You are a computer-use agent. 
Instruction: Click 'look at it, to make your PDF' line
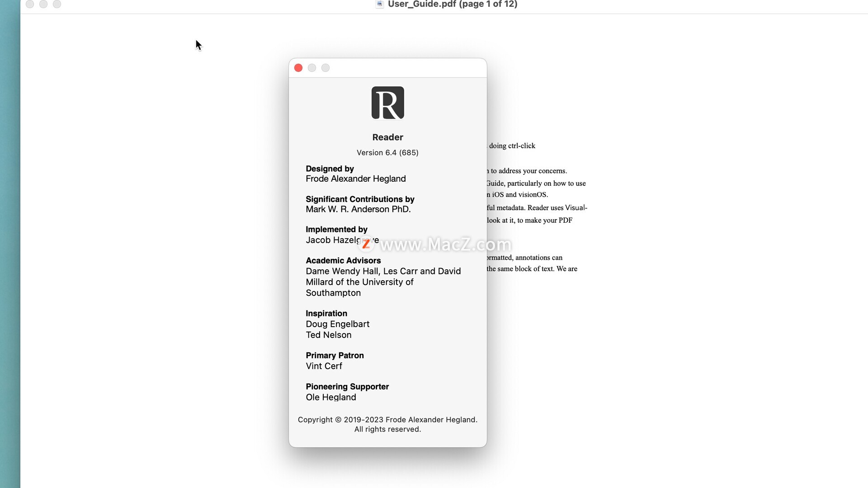530,221
